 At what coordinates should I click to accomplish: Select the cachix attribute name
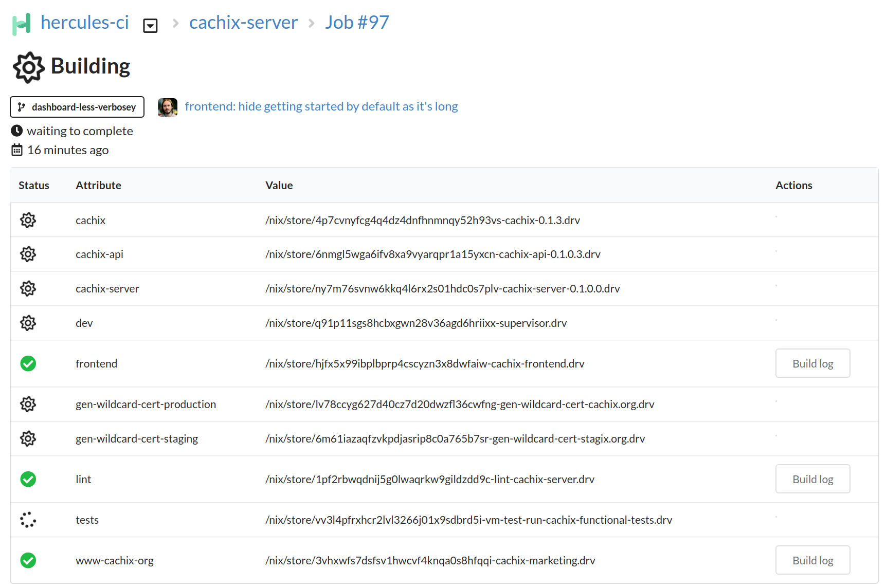point(91,220)
